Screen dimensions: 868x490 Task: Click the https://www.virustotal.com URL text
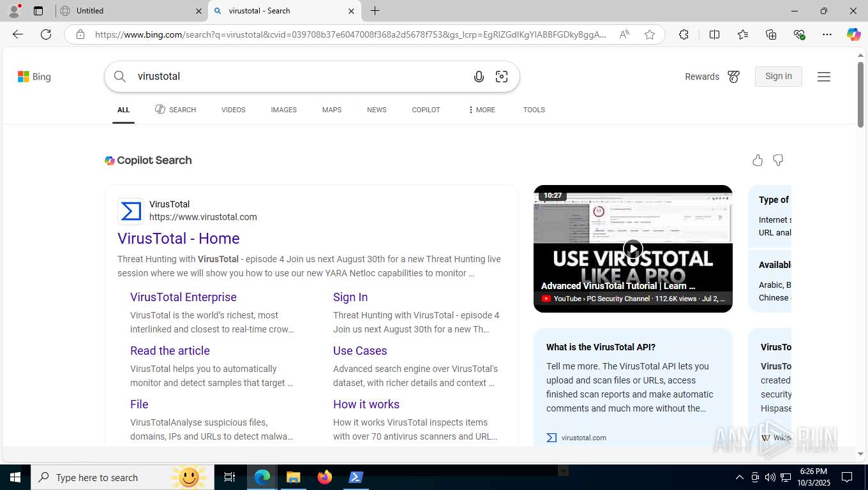pos(203,217)
